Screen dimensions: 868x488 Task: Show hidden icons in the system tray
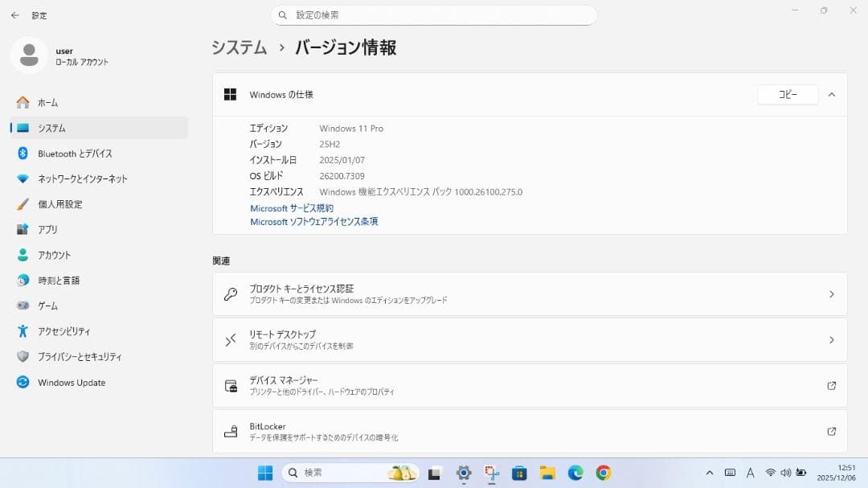[710, 473]
